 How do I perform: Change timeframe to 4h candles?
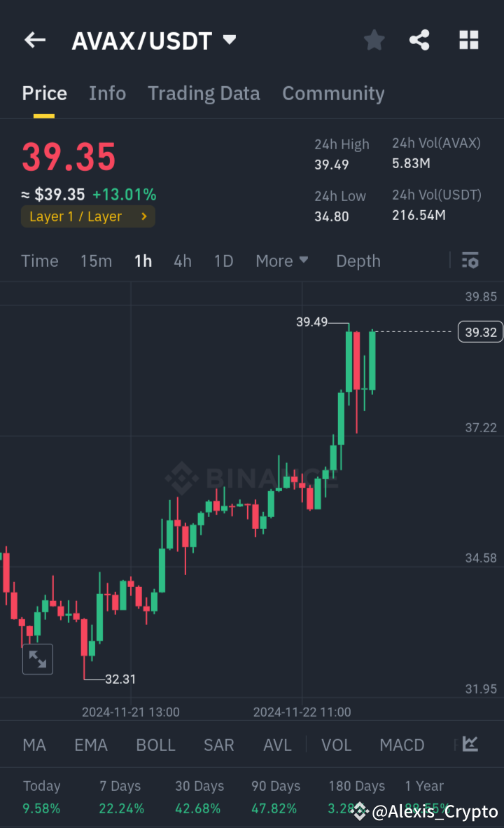[182, 261]
